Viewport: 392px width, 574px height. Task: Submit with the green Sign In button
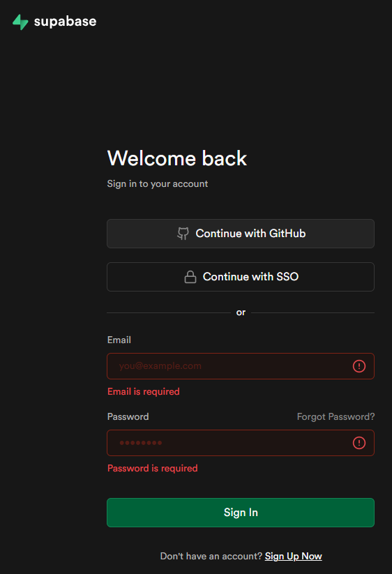coord(241,513)
